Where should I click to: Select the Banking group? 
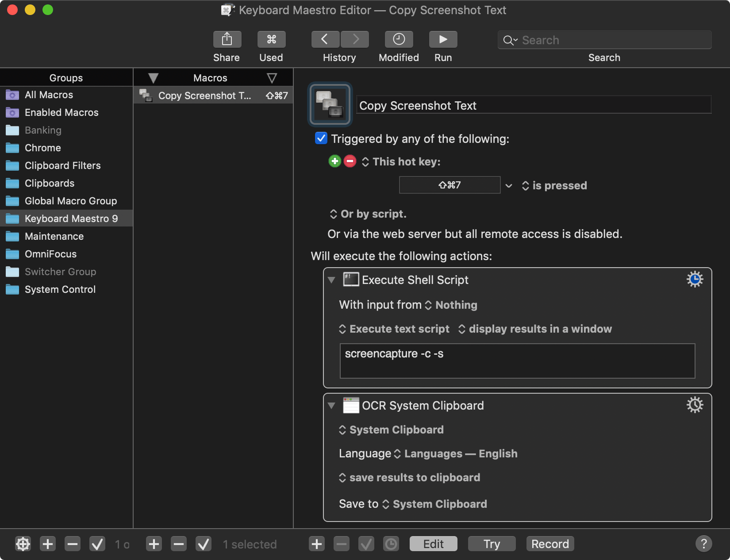[66, 130]
